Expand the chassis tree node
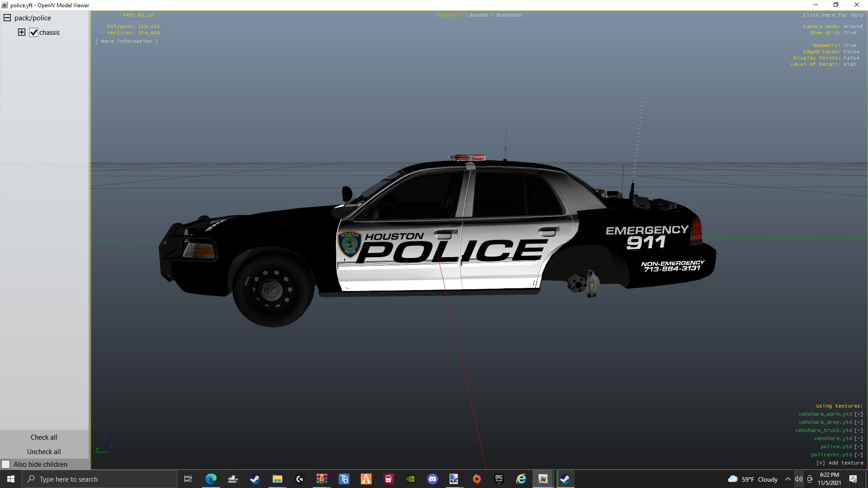Viewport: 868px width, 488px height. (x=21, y=32)
